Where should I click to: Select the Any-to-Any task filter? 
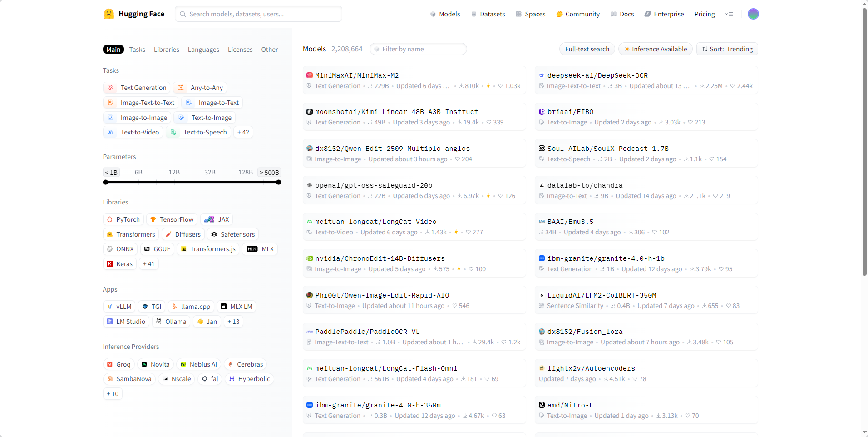click(200, 88)
